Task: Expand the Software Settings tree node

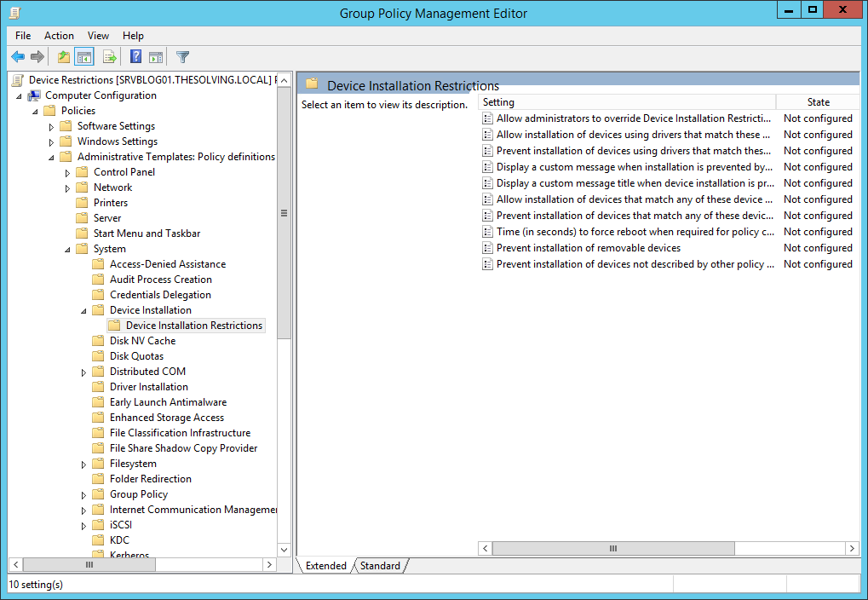Action: coord(51,127)
